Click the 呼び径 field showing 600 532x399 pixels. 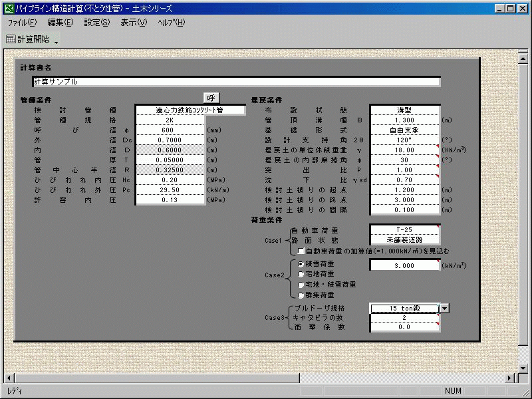(170, 130)
